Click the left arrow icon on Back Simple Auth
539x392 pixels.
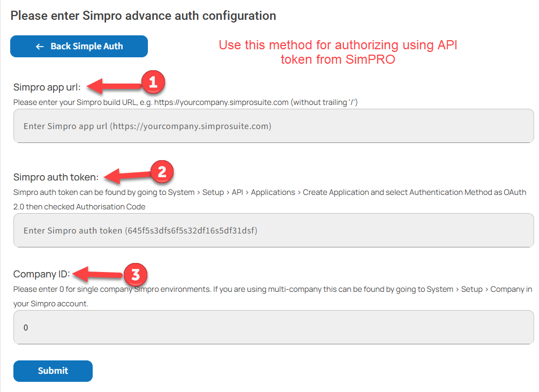39,47
